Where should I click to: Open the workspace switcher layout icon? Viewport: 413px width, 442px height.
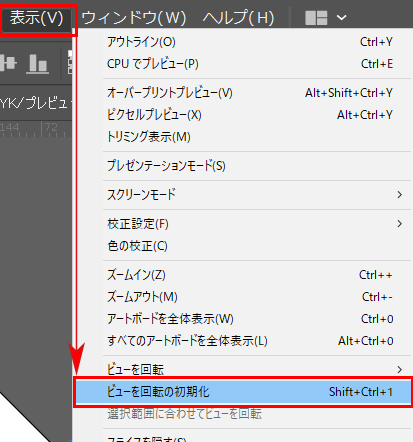[316, 18]
